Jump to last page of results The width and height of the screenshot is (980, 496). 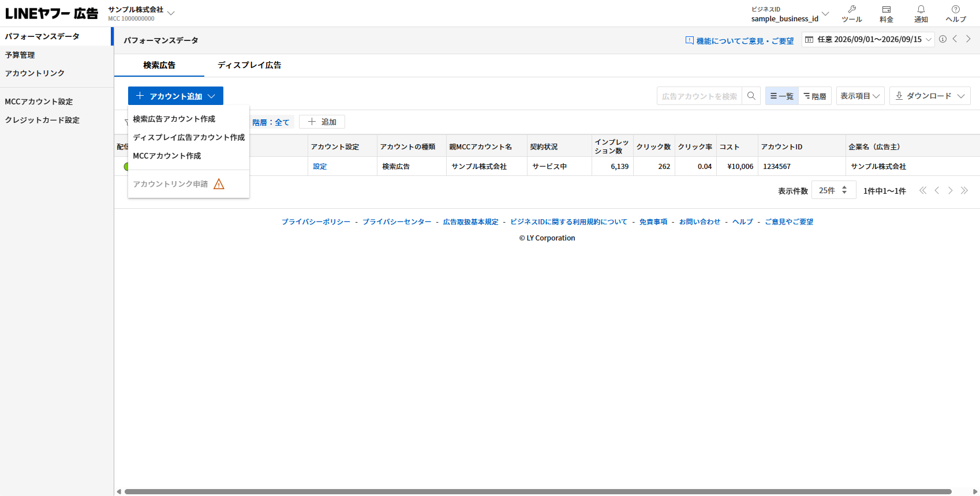click(x=964, y=190)
